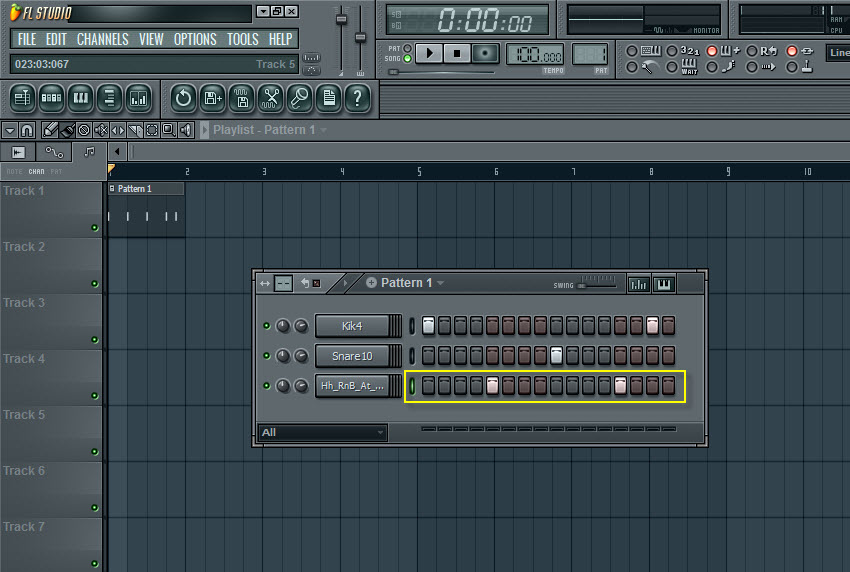
Task: Click the Save new version icon
Action: click(212, 98)
